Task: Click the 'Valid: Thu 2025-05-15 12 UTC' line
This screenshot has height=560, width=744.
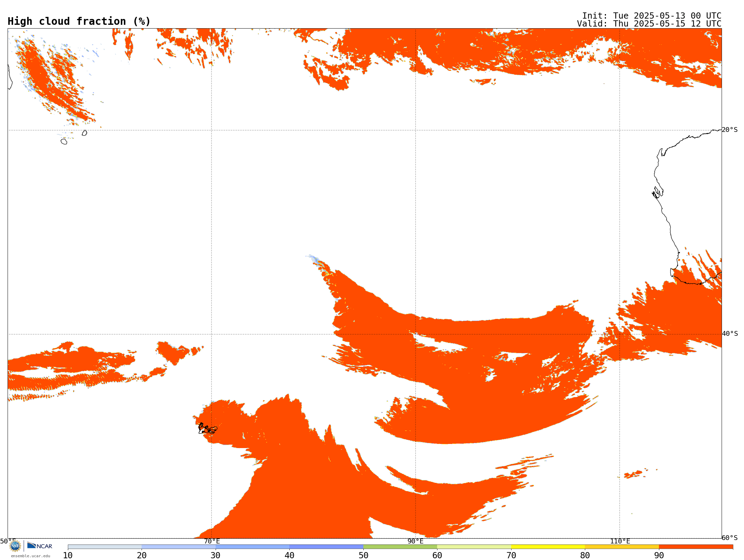Action: click(649, 24)
